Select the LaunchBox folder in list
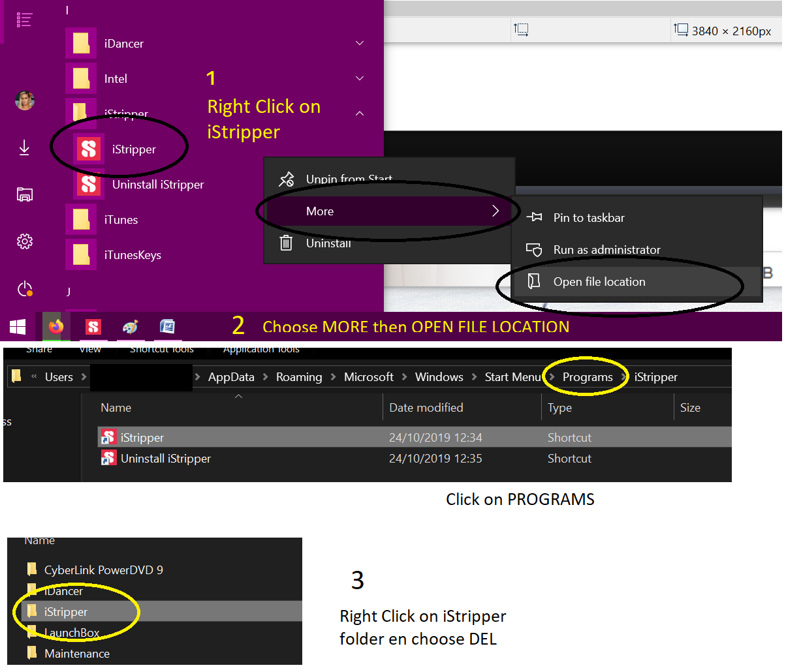Viewport: 786px width, 672px height. [x=72, y=633]
